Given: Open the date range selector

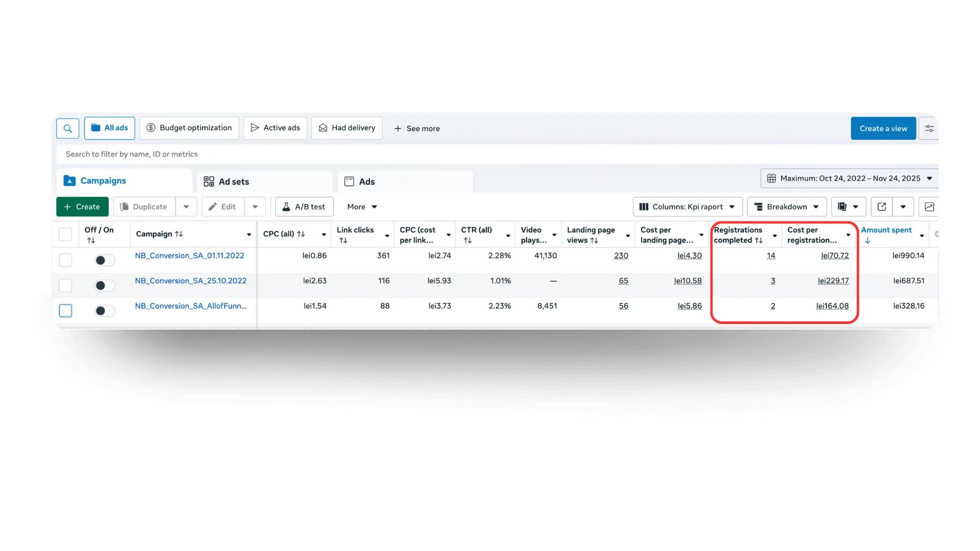Looking at the screenshot, I should pos(849,179).
